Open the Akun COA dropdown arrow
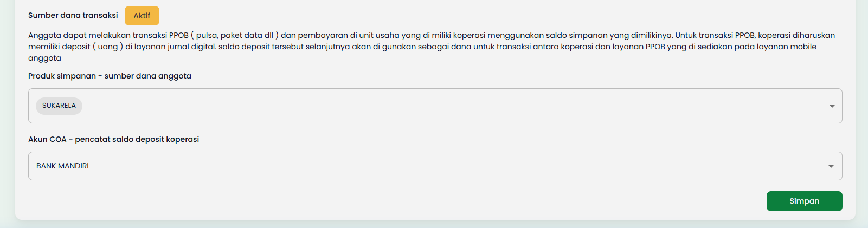Screen dimensions: 868x228 831,166
